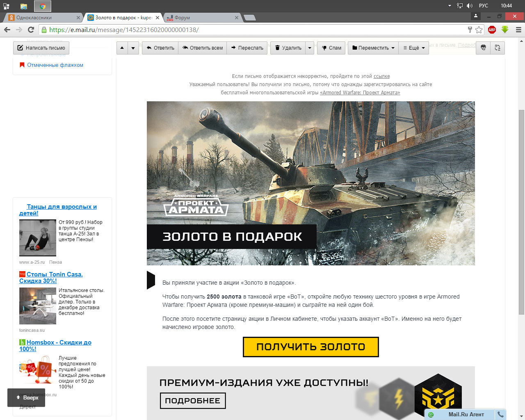The width and height of the screenshot is (525, 420).
Task: Open the Adblock Plus extension
Action: 492,30
